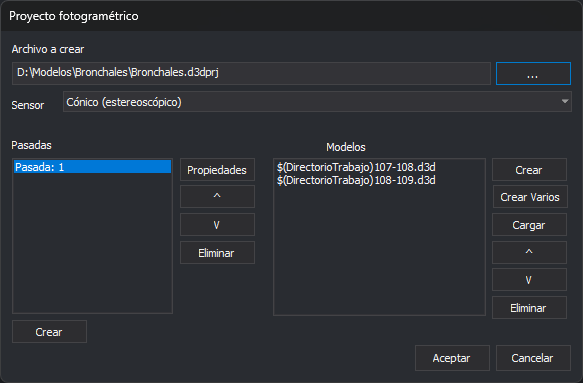Image resolution: width=583 pixels, height=383 pixels.
Task: Click Eliminar beside the Modelos list
Action: [x=529, y=308]
